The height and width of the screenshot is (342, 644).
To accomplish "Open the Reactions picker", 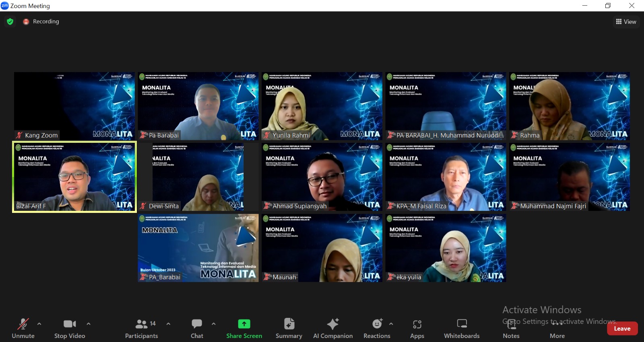I will pyautogui.click(x=377, y=328).
